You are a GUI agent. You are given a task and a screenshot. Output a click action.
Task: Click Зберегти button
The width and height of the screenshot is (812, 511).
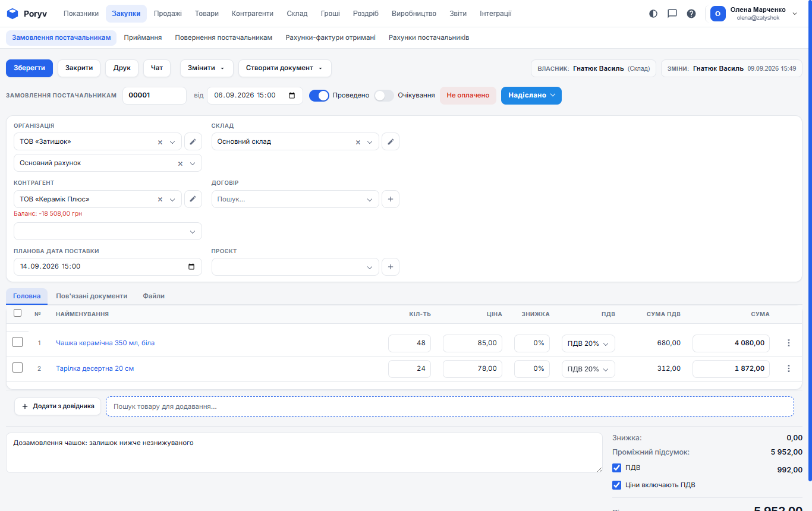[30, 68]
